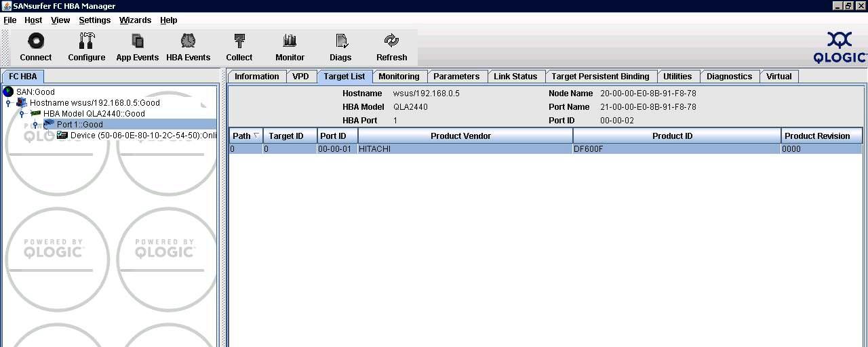This screenshot has width=868, height=347.
Task: Switch to the VPD tab
Action: pos(301,76)
